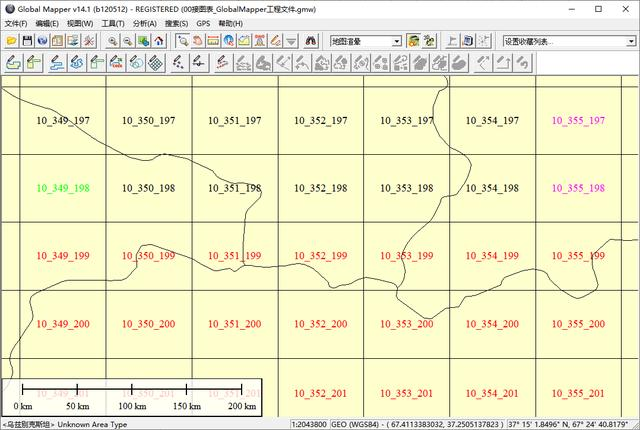Create regular grid with pencil grid icon
640x430 pixels.
[x=156, y=63]
